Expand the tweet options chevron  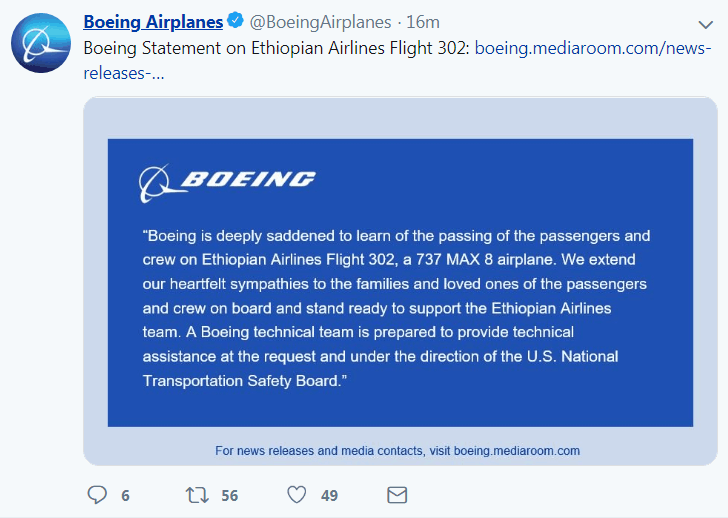tap(704, 24)
